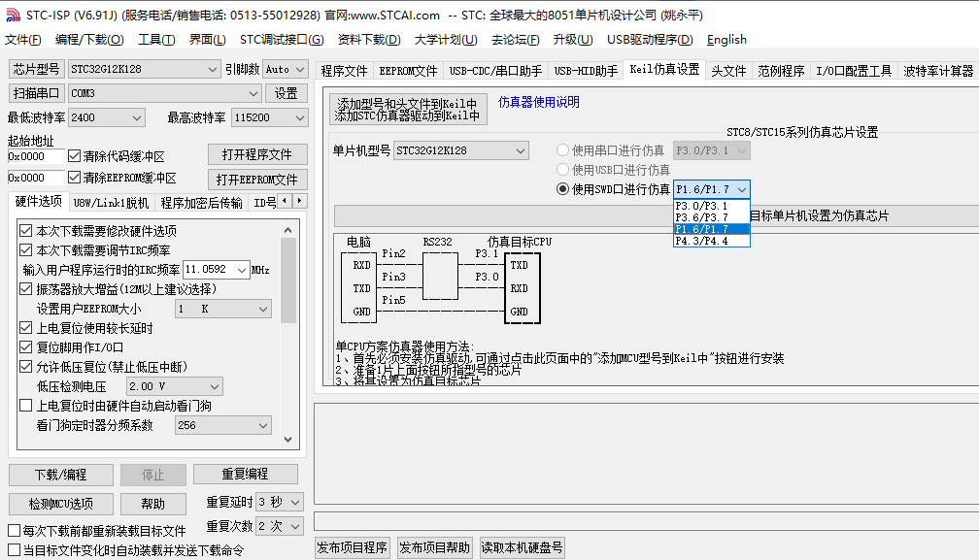Click 读取本机硬盘号 button
Image resolution: width=979 pixels, height=560 pixels.
(522, 547)
